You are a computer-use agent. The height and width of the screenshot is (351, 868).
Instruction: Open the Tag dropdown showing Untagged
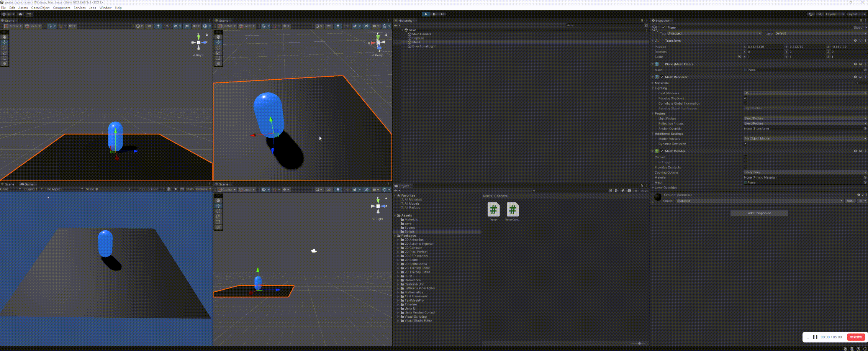(x=712, y=33)
